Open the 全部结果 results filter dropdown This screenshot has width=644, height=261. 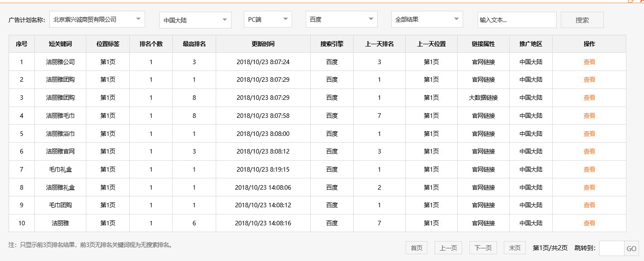tap(426, 19)
